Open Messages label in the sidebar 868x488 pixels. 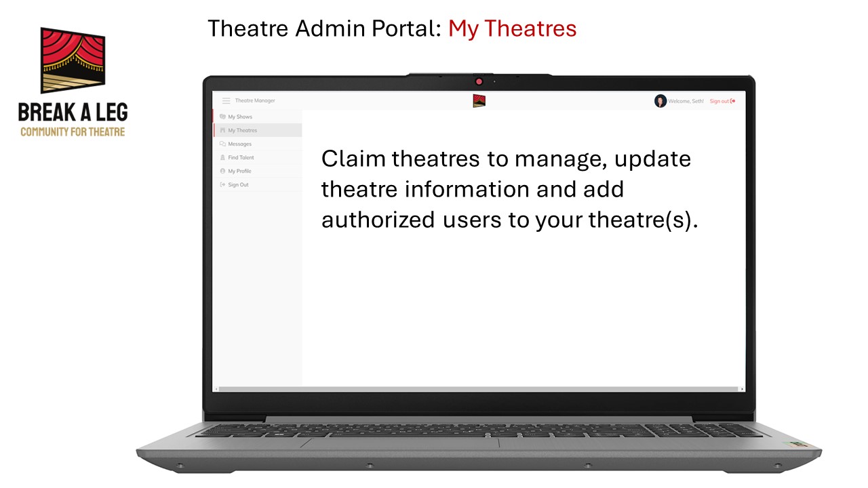click(x=240, y=144)
